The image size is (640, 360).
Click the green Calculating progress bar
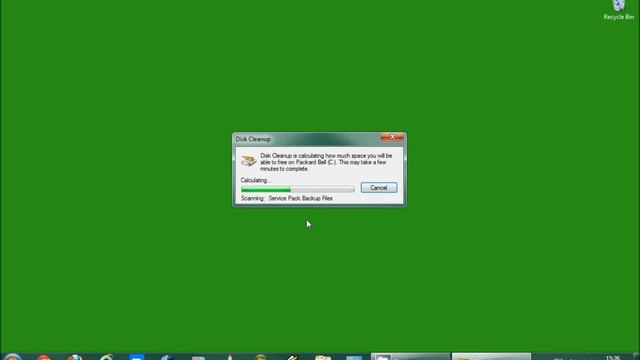coord(298,189)
